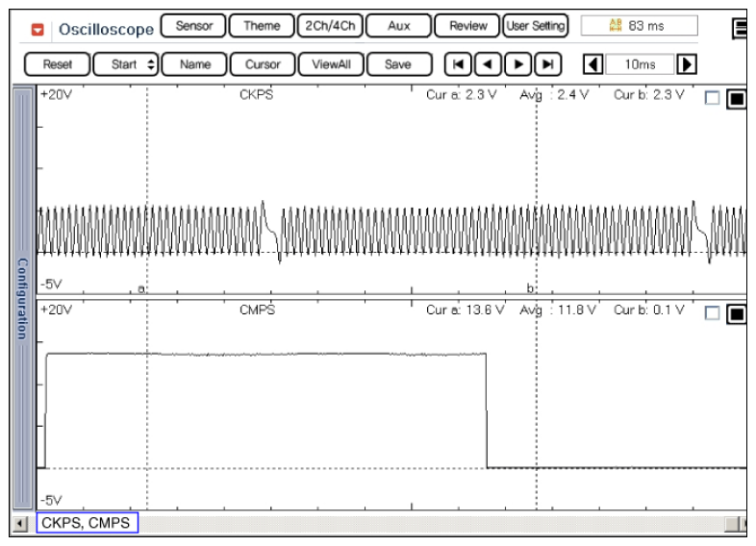This screenshot has height=546, width=756.
Task: Open the Sensor menu
Action: 193,26
